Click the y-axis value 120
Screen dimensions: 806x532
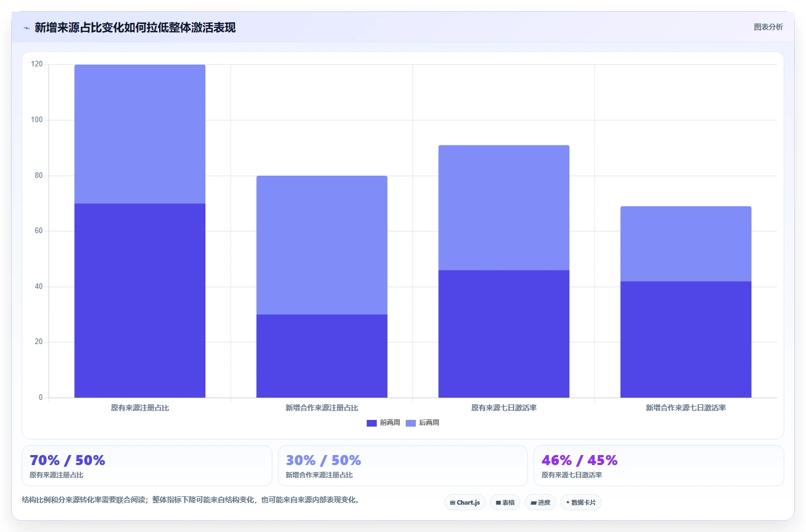pos(37,64)
